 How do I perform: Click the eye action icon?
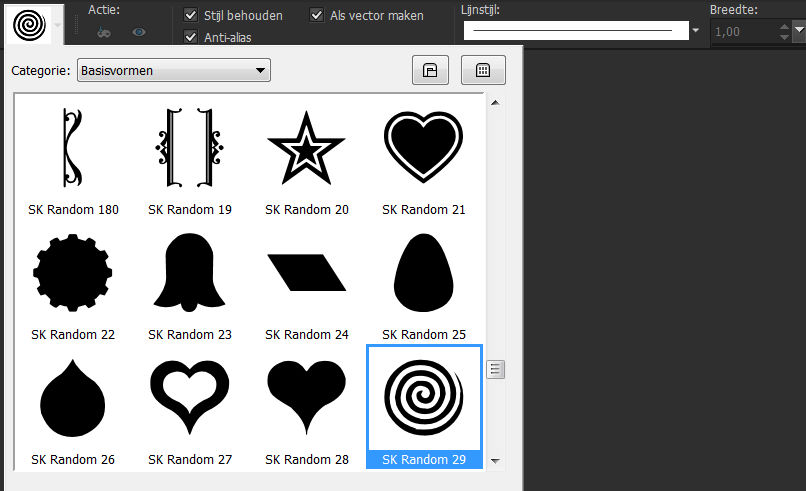tap(139, 32)
